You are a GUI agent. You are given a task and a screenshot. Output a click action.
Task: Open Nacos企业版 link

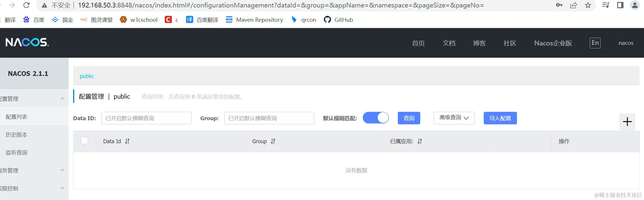point(553,43)
